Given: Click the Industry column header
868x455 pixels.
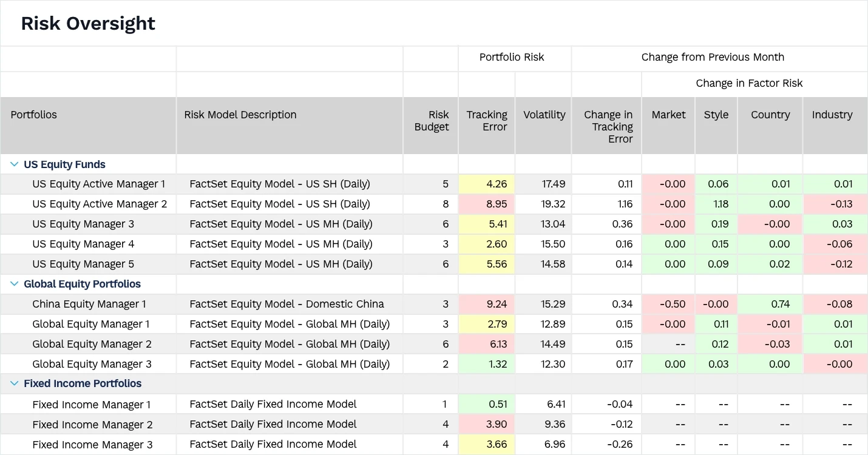Looking at the screenshot, I should (x=832, y=114).
